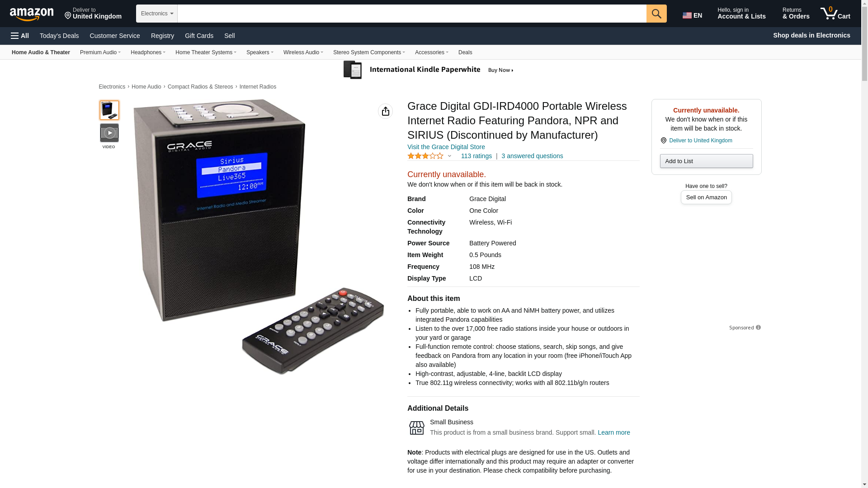Click the EN language flag selector

click(693, 15)
